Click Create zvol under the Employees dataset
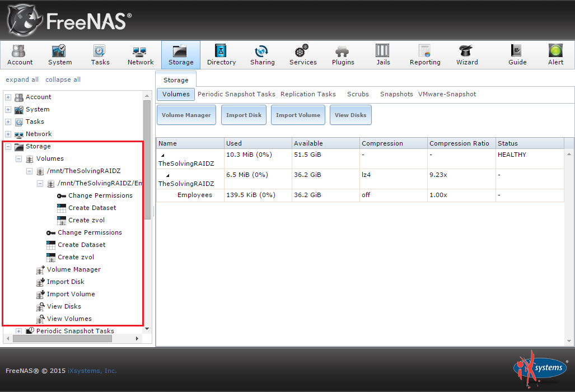The height and width of the screenshot is (392, 575). (x=86, y=221)
